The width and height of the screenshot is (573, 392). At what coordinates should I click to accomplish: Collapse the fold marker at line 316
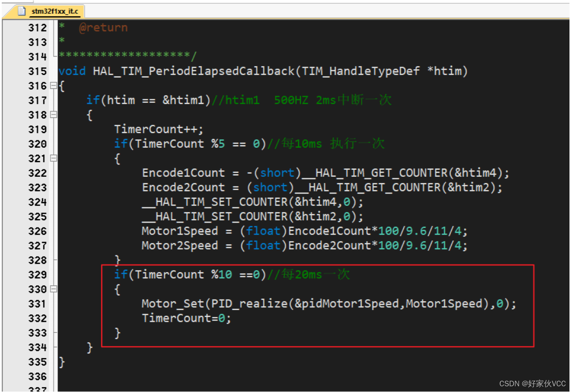[x=54, y=86]
